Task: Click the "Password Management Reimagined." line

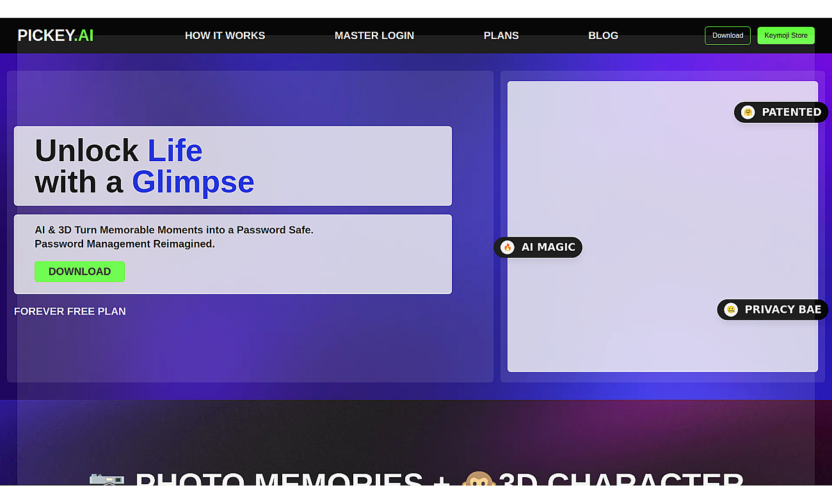Action: click(x=125, y=244)
